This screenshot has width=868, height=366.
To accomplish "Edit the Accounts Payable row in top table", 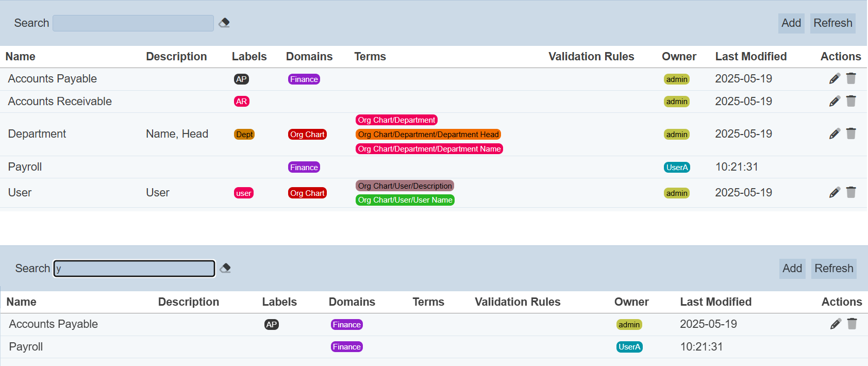I will (834, 79).
